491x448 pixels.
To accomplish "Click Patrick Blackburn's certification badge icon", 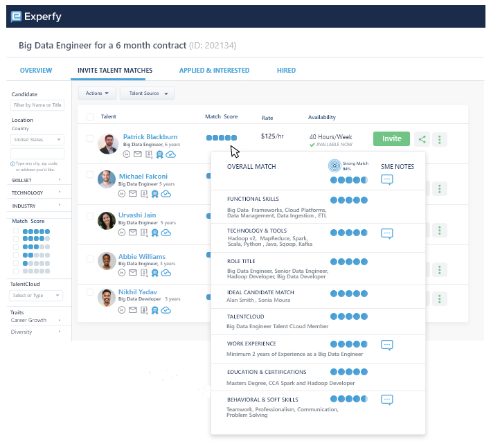I will [x=160, y=154].
